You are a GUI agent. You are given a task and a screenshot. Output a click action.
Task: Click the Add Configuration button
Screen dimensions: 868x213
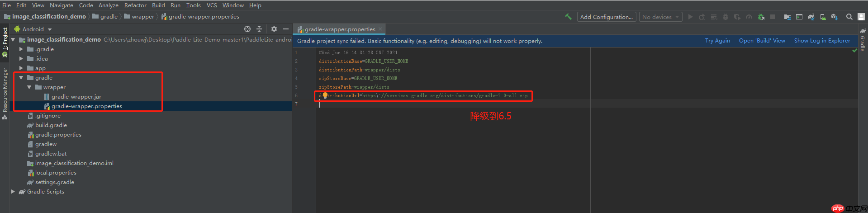[x=607, y=17]
